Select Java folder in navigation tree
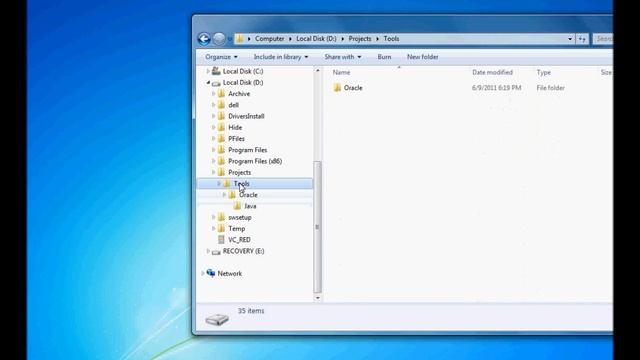 pyautogui.click(x=250, y=206)
